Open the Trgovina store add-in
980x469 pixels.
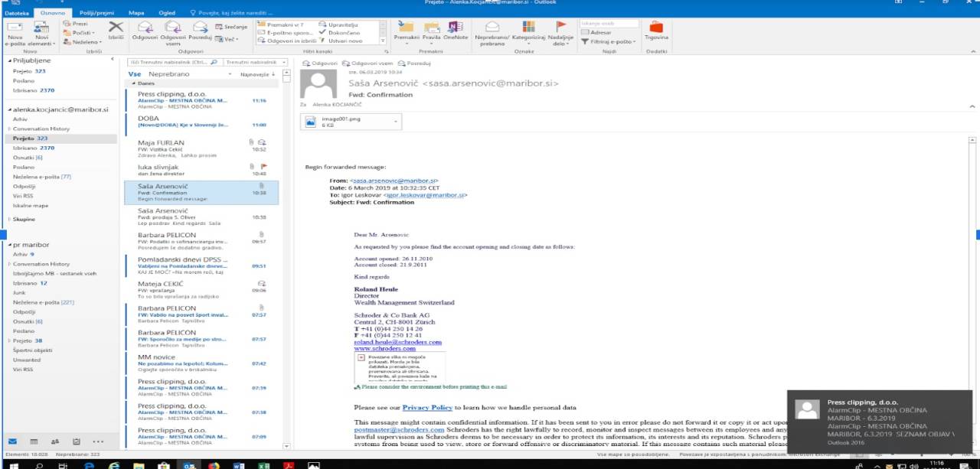point(656,31)
